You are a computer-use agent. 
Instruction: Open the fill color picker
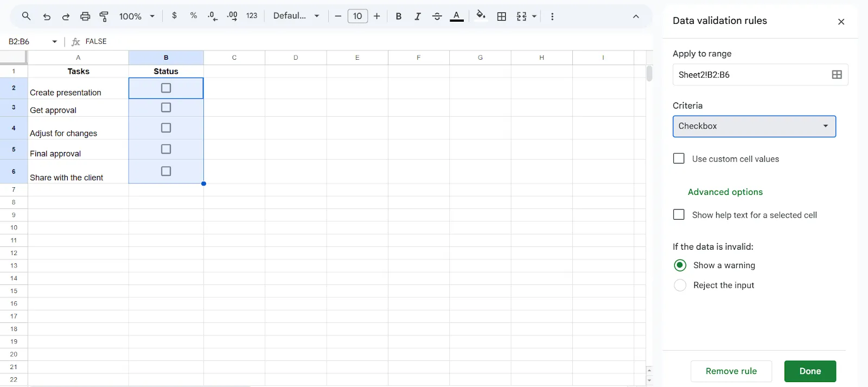click(x=481, y=15)
